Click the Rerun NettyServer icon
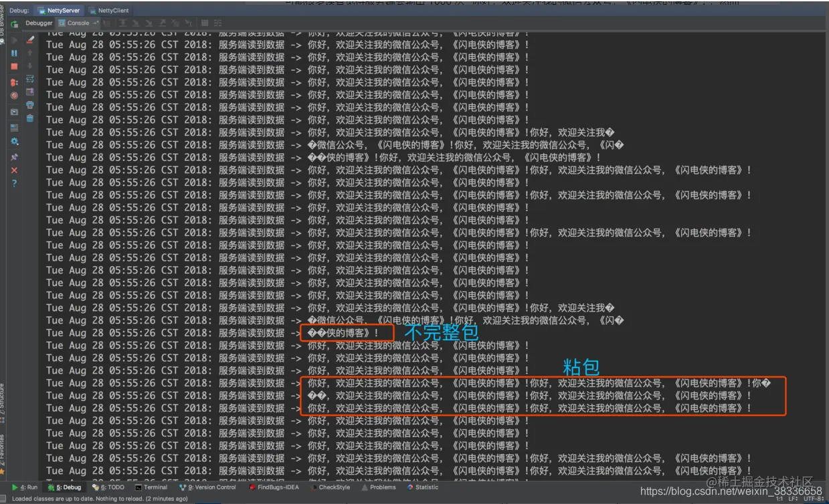The width and height of the screenshot is (829, 504). click(x=14, y=24)
